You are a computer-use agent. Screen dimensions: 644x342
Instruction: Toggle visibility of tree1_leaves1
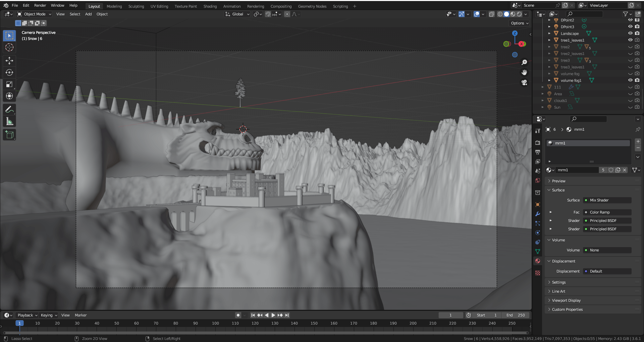click(x=630, y=40)
